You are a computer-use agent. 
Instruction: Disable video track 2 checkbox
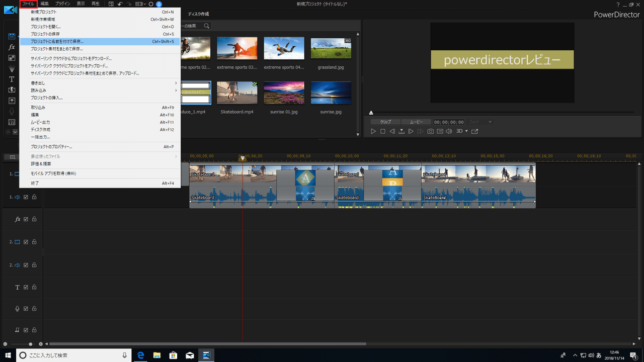pos(26,242)
